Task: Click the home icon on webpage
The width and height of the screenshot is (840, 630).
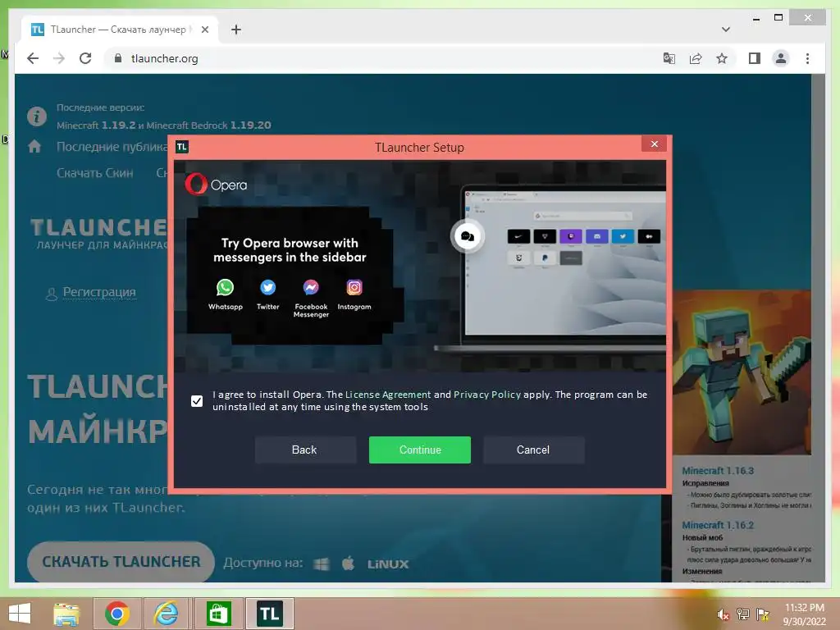Action: (34, 146)
